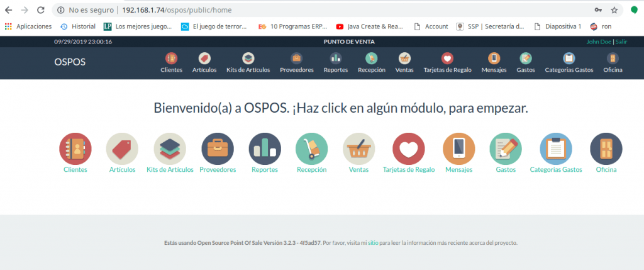The width and height of the screenshot is (644, 270).
Task: Open the large Categorias Gastos clipboard icon
Action: [x=556, y=149]
